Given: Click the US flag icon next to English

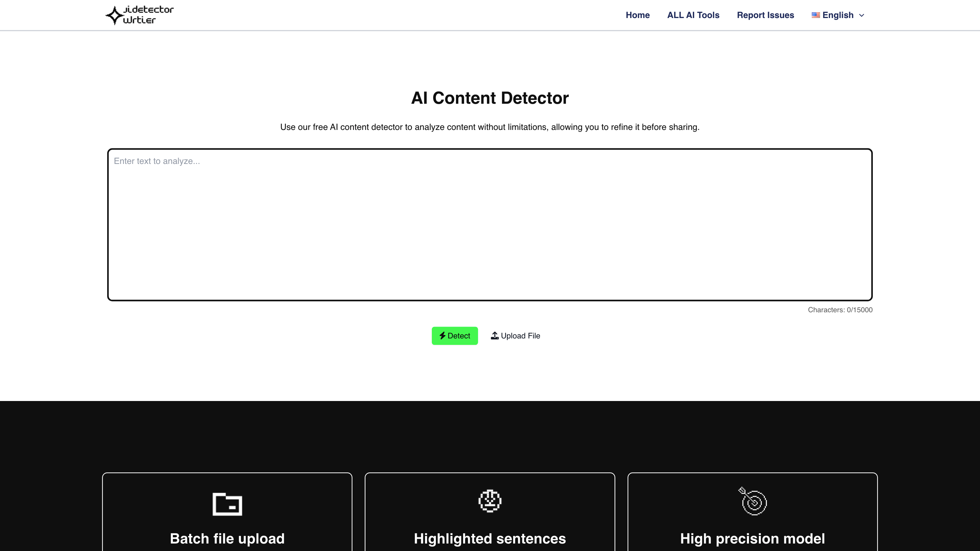Looking at the screenshot, I should pyautogui.click(x=815, y=15).
